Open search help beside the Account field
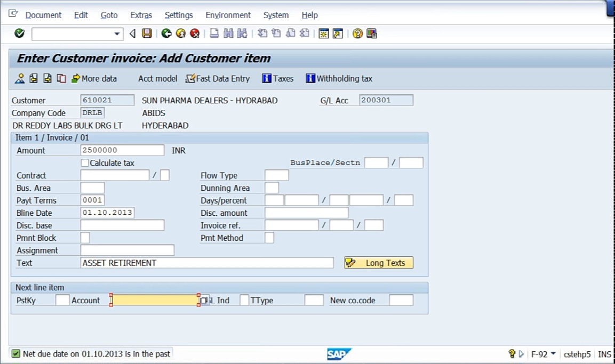615x364 pixels. [204, 301]
